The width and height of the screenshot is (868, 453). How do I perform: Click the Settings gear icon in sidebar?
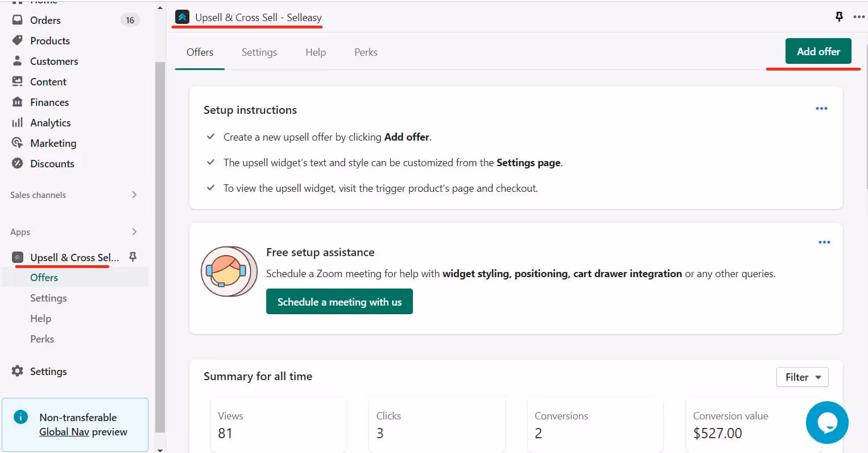click(x=18, y=371)
